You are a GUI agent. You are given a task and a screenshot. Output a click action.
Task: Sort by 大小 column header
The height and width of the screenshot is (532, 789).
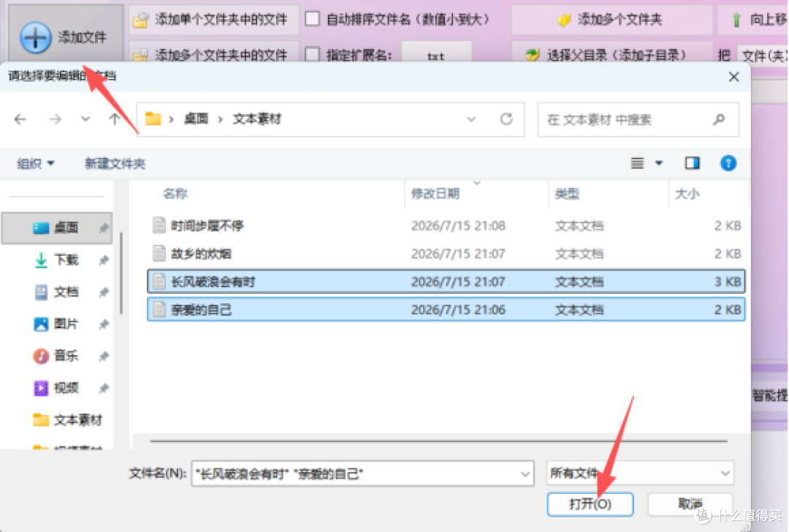(687, 194)
